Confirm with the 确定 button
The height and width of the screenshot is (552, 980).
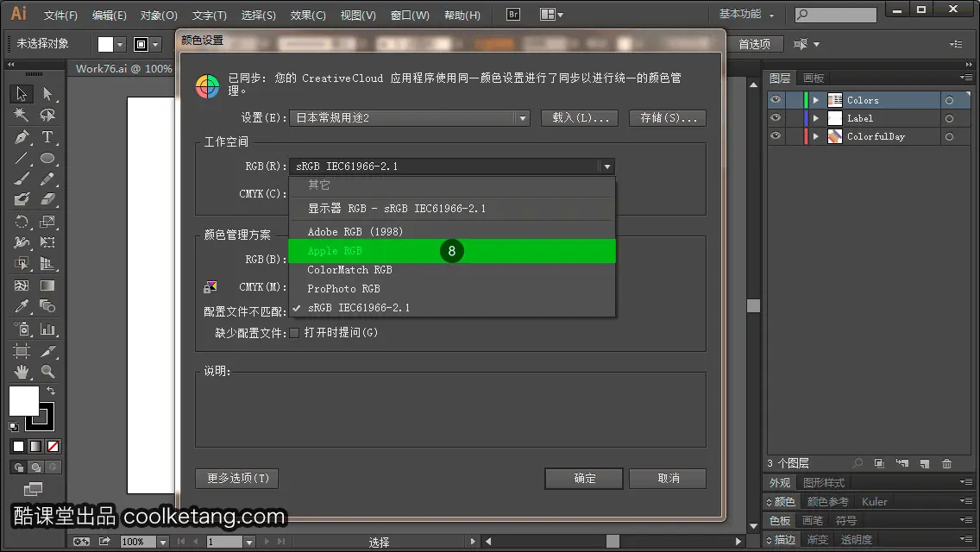tap(584, 478)
